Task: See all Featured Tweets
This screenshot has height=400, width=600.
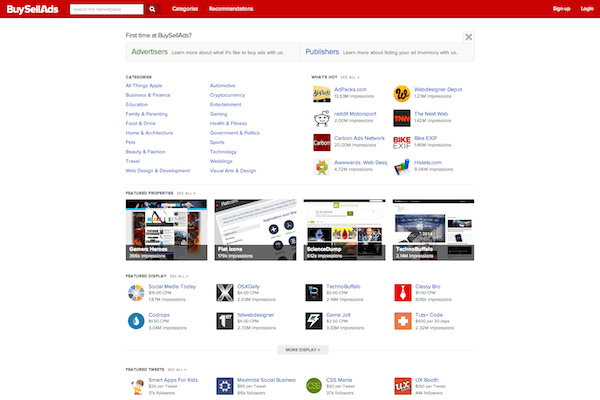Action: click(x=177, y=370)
